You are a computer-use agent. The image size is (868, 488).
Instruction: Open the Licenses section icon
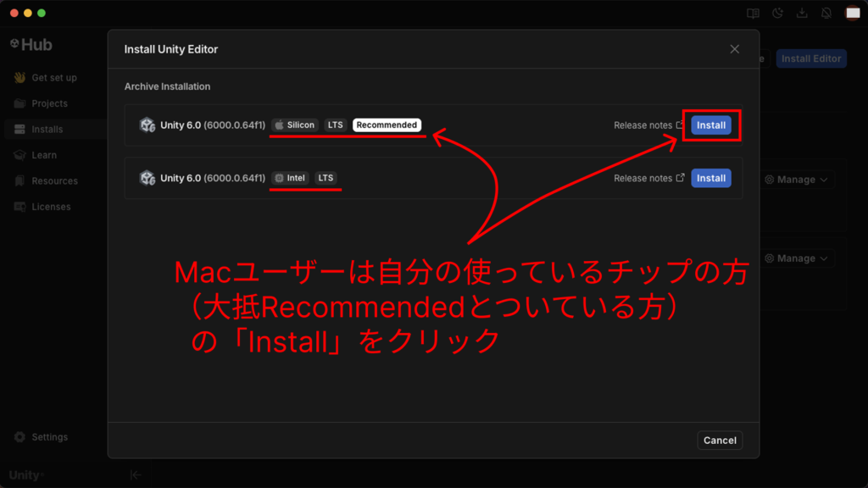(x=20, y=207)
